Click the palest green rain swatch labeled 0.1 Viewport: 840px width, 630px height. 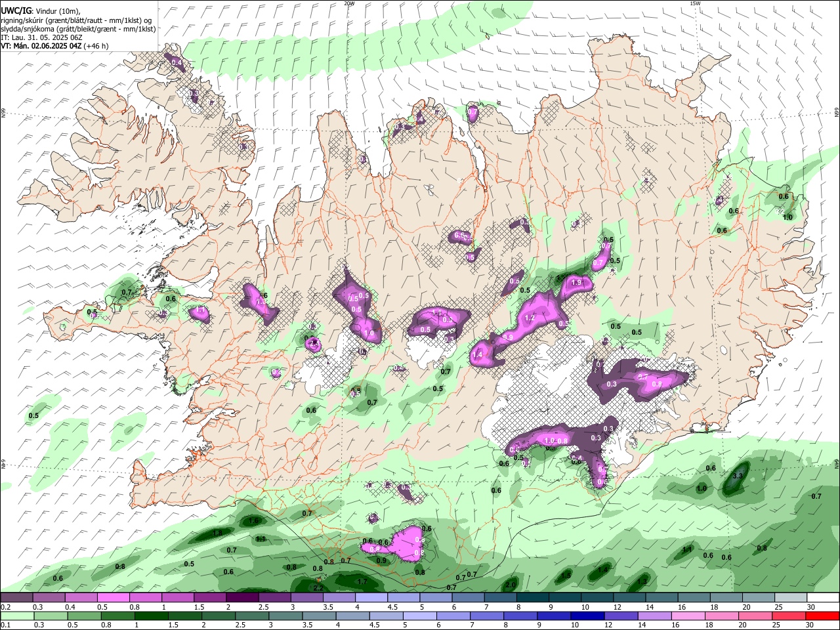pos(16,616)
